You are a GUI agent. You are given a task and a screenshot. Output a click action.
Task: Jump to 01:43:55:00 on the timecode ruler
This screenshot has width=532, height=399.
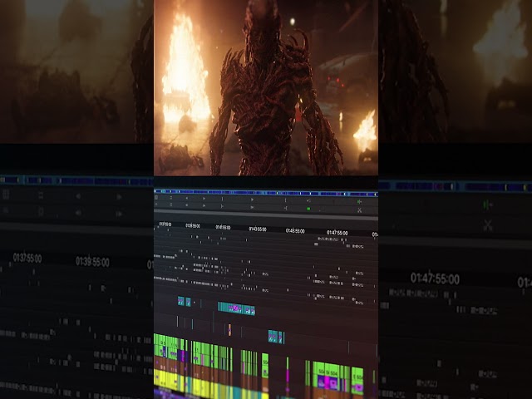click(258, 229)
